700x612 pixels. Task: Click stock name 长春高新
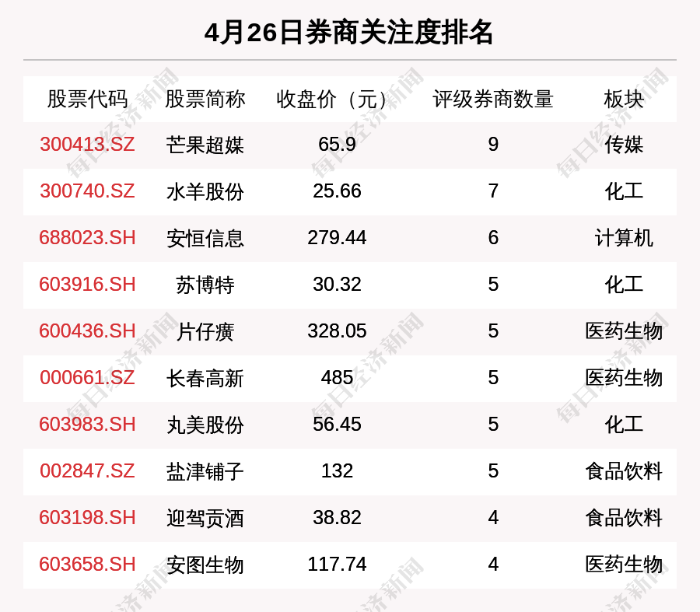pos(205,379)
